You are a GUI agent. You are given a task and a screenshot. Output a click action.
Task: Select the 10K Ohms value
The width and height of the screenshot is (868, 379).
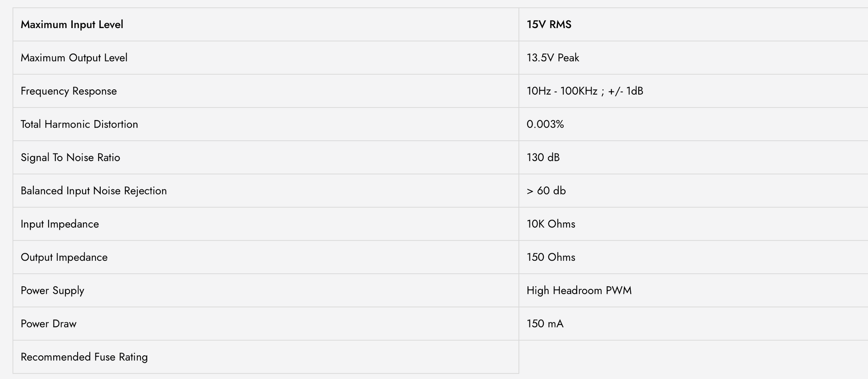[551, 224]
